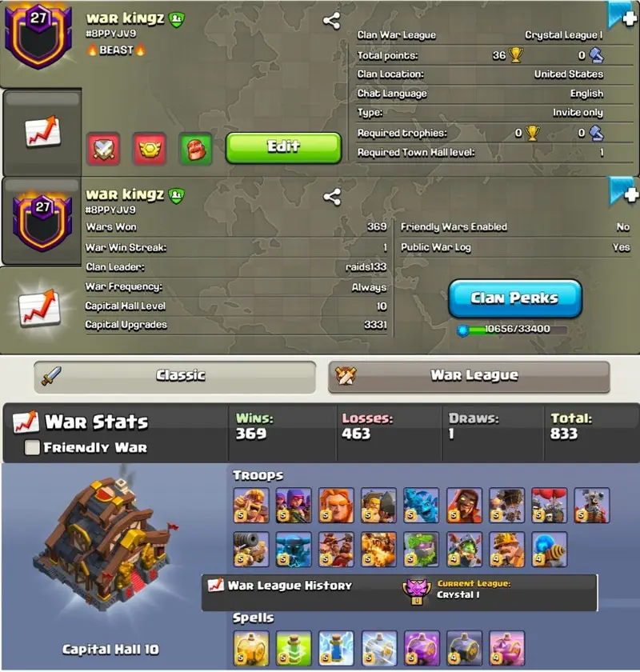The image size is (640, 672).
Task: Select the blue Minion troop icon
Action: tap(421, 506)
